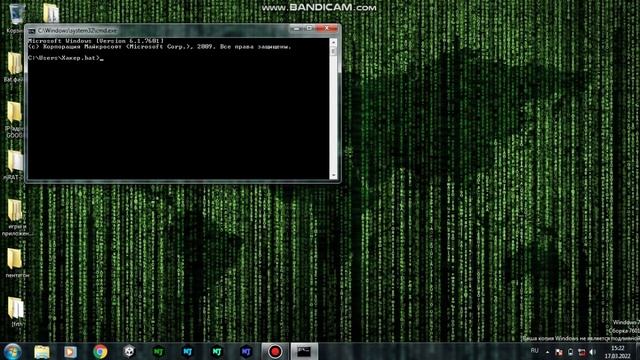640x360 pixels.
Task: Open the Windows Start orb
Action: coord(12,351)
